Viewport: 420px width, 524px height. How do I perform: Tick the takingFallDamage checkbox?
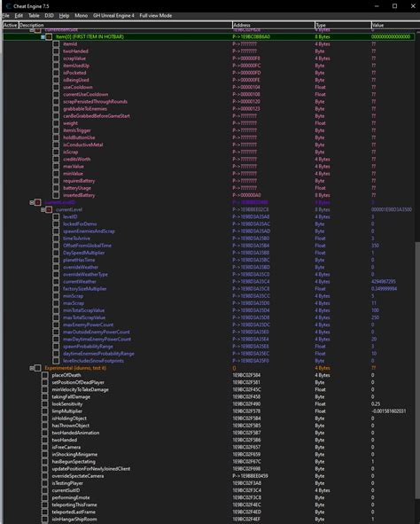point(45,396)
